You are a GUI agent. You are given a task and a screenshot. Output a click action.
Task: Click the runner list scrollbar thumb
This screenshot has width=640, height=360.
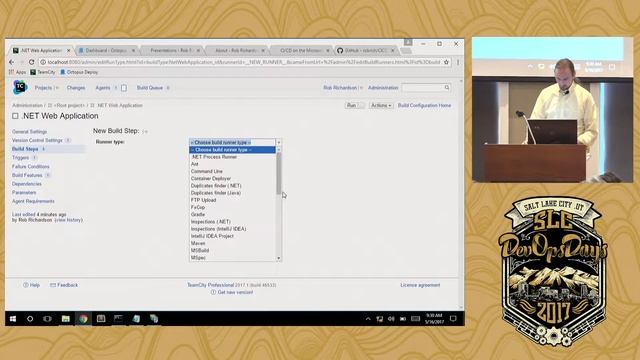click(x=279, y=174)
